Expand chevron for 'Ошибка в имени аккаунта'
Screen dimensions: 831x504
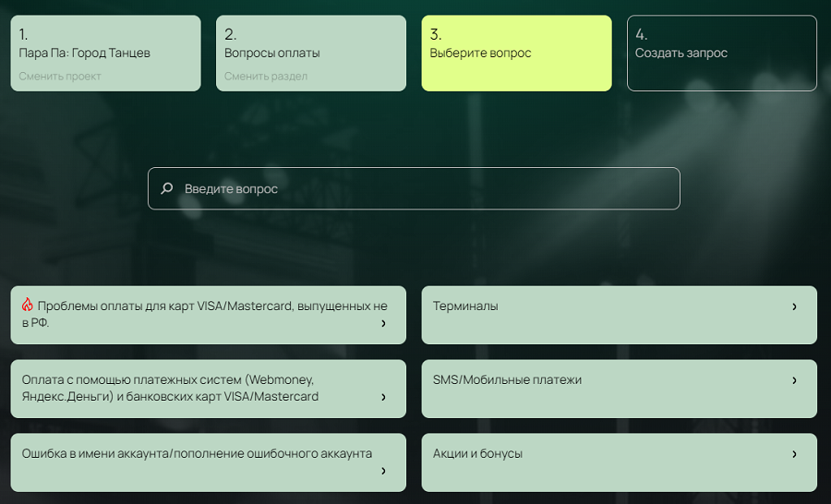383,471
